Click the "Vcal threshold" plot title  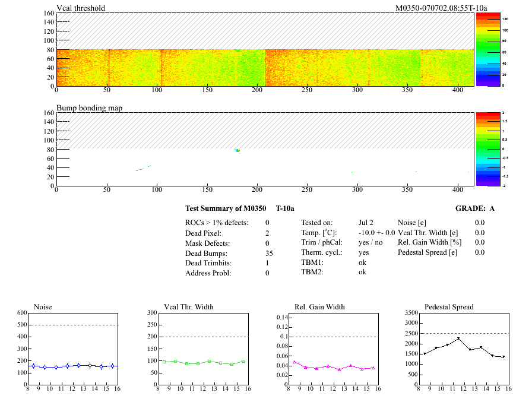click(x=81, y=8)
